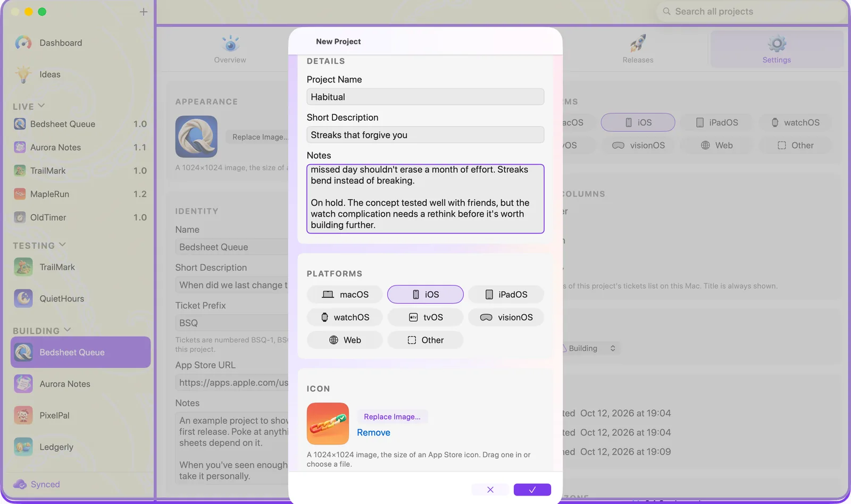Click the Habitual chain icon thumbnail
This screenshot has width=851, height=504.
(328, 424)
